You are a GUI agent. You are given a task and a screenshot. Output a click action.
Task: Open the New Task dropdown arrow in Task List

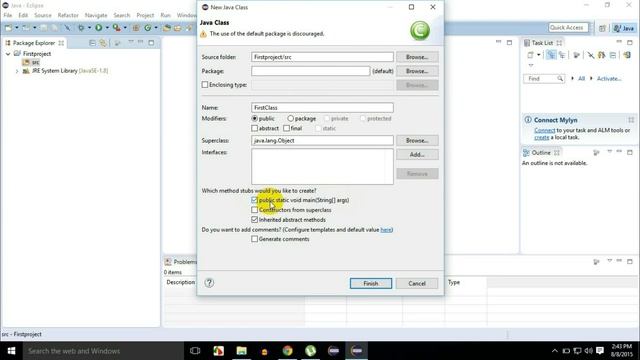[539, 55]
